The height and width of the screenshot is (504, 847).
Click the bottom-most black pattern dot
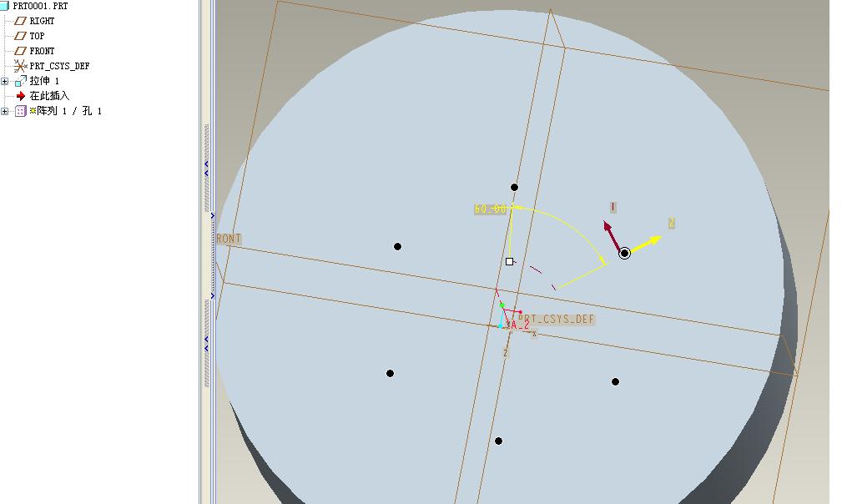tap(498, 441)
